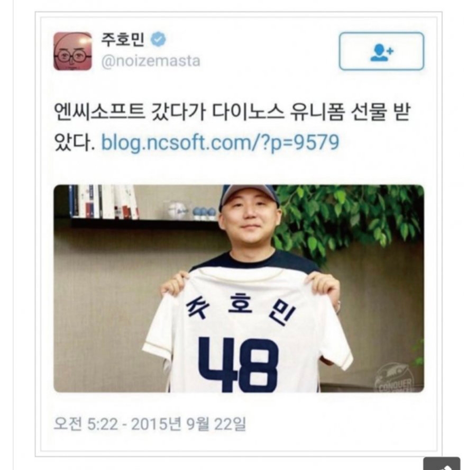Click the 호 character on the jersey
This screenshot has width=476, height=470.
240,304
